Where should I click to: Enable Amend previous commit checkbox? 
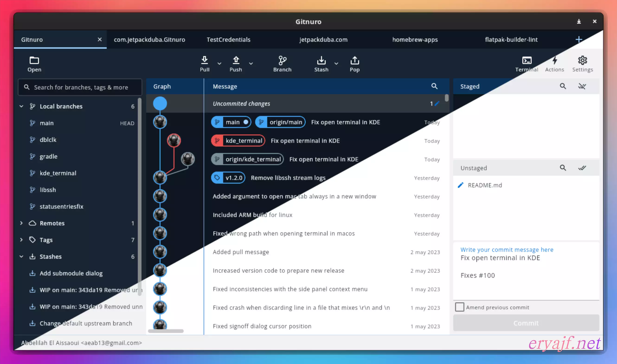(x=460, y=307)
